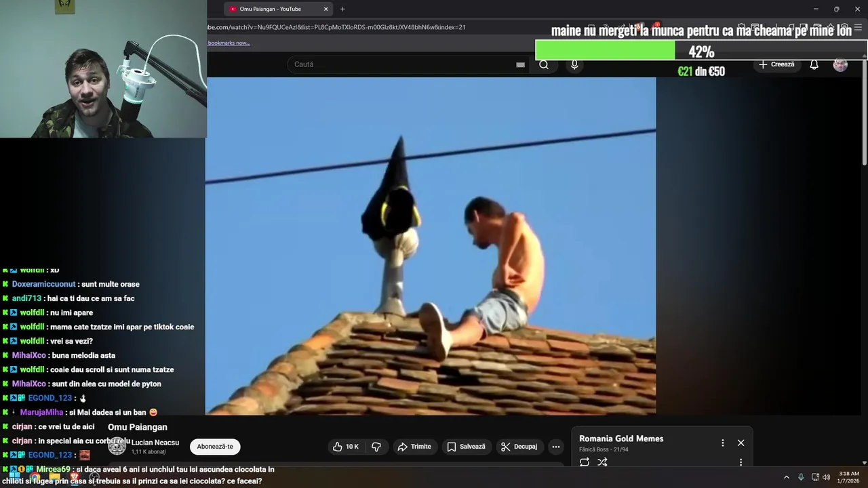Click the video player frame

click(431, 245)
